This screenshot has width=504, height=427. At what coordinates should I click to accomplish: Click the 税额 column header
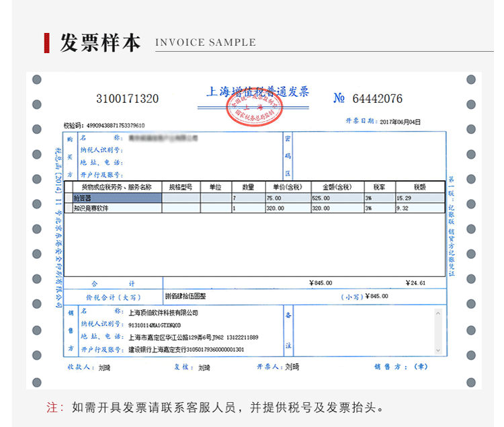[419, 187]
